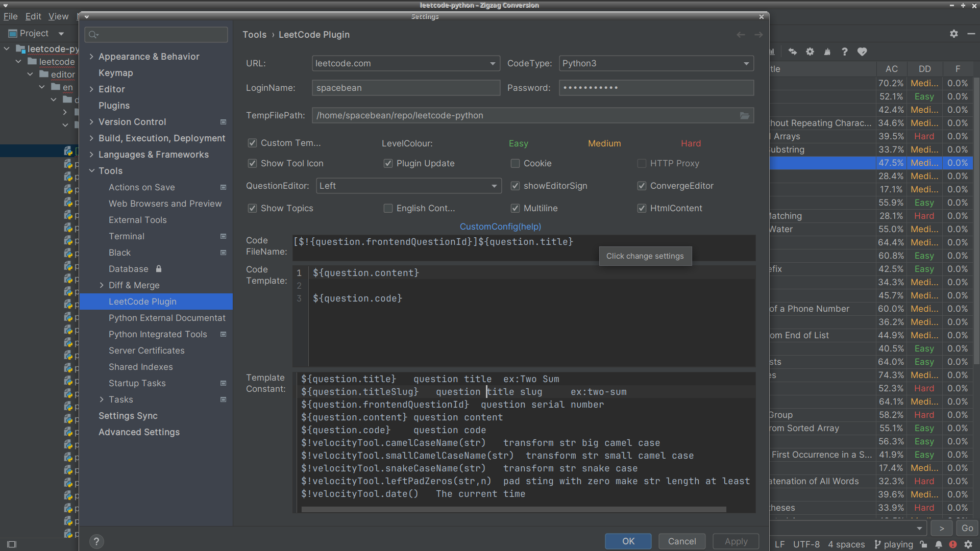Uncheck Show Topics option
Image resolution: width=980 pixels, height=551 pixels.
click(x=252, y=209)
